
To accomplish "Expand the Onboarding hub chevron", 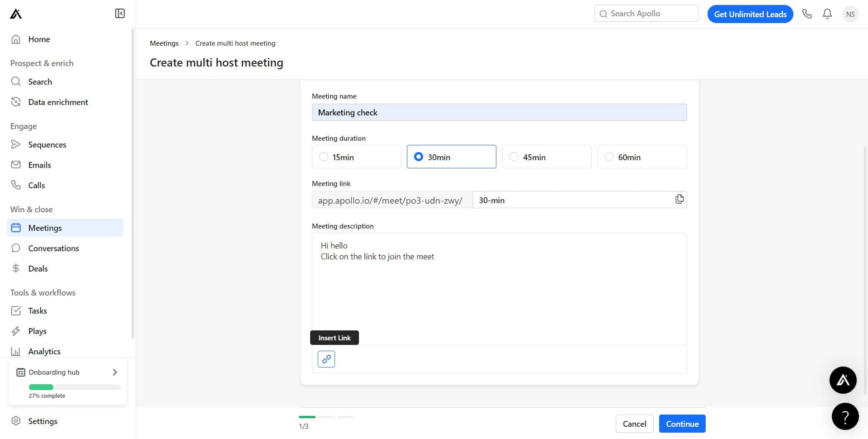I will [115, 372].
